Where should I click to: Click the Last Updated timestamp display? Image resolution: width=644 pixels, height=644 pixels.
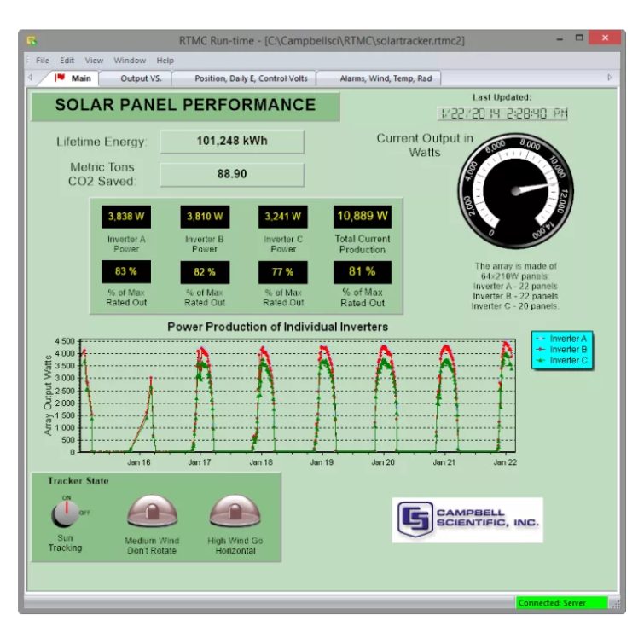pos(502,113)
